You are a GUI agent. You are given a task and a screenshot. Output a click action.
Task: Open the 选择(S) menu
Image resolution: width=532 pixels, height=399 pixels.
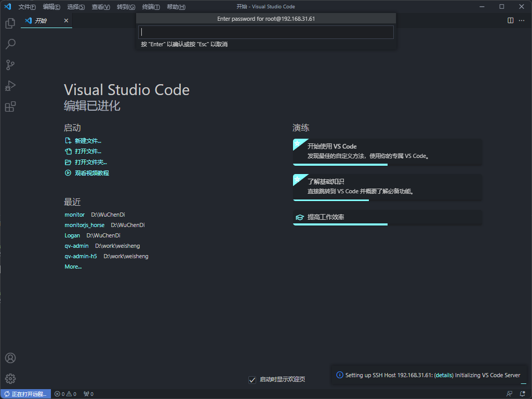[x=76, y=7]
